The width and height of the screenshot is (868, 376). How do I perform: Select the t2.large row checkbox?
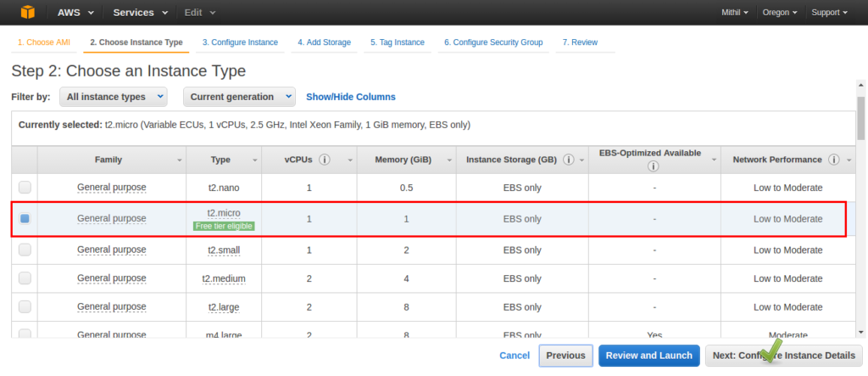25,306
